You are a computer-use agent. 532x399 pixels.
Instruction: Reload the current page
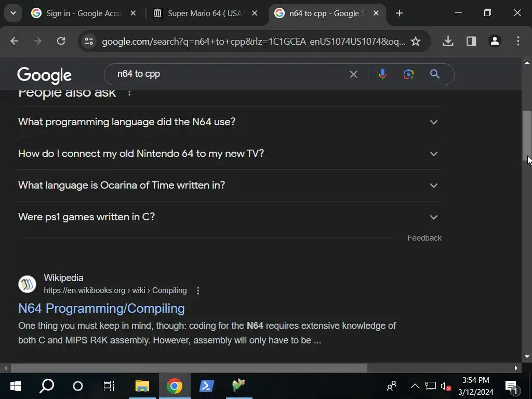pos(61,41)
